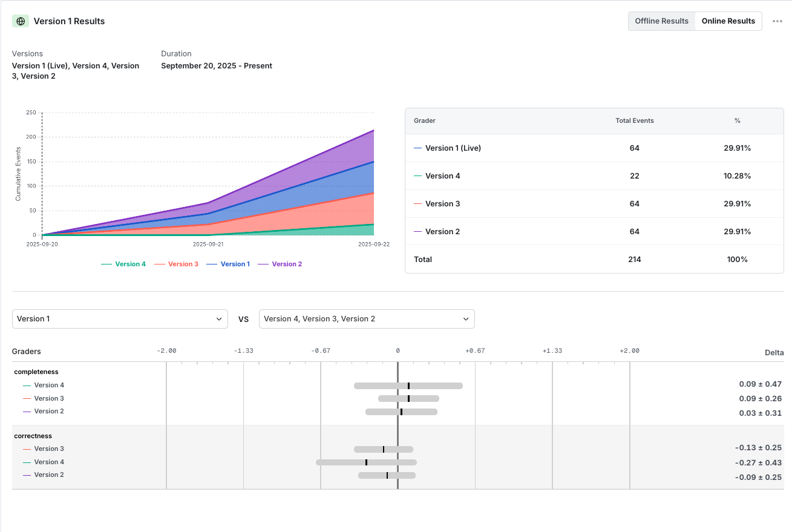This screenshot has width=792, height=532.
Task: Click the globe icon beside Version 1 Results
Action: tap(20, 21)
